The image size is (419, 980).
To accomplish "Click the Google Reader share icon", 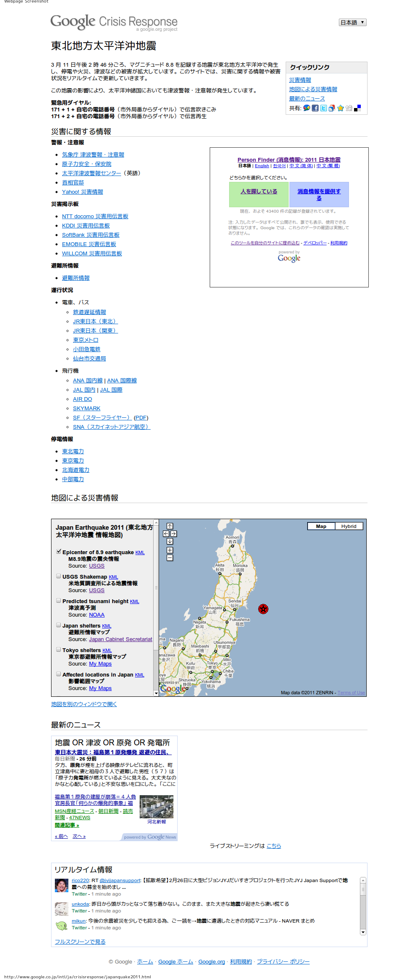I will pyautogui.click(x=332, y=108).
